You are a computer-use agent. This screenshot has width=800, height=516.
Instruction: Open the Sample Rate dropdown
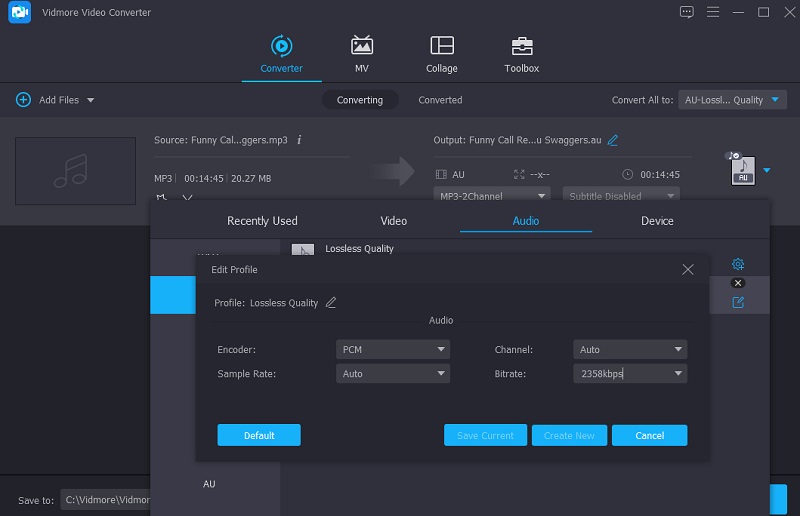coord(393,374)
